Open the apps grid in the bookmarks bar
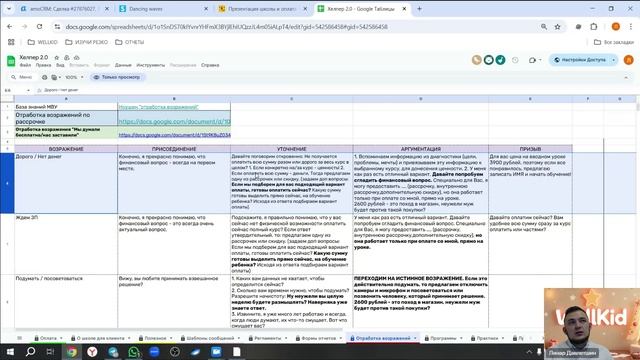The height and width of the screenshot is (360, 640). pos(11,42)
